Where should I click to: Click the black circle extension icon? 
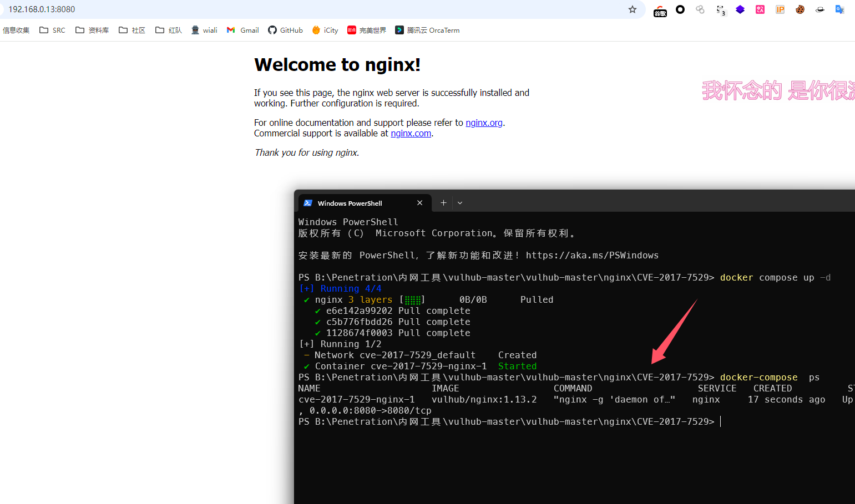coord(680,9)
